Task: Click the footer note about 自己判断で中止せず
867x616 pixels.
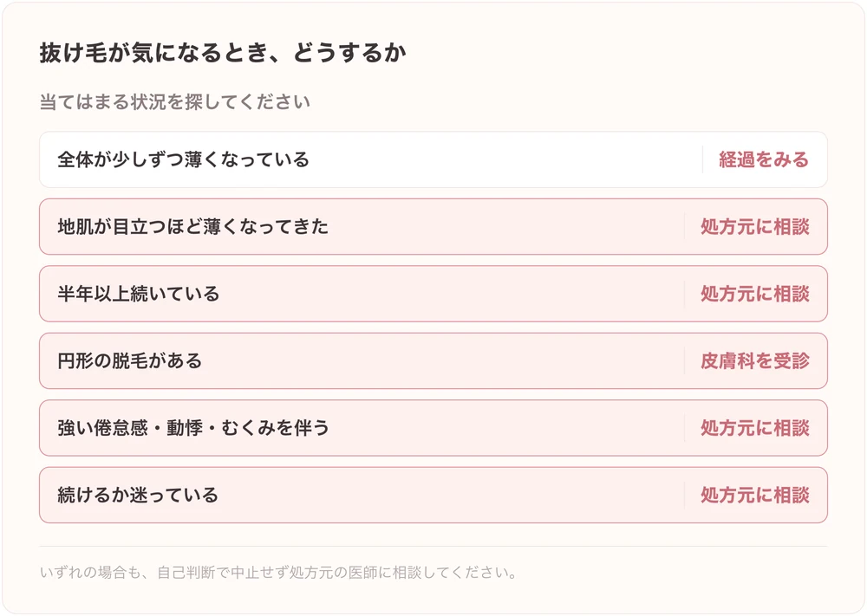Action: coord(278,573)
